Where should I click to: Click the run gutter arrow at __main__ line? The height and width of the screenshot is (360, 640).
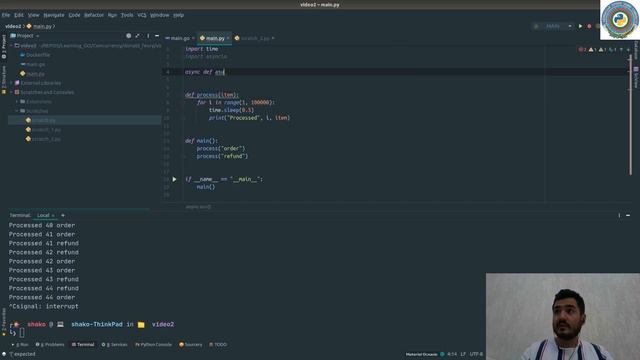(x=174, y=179)
